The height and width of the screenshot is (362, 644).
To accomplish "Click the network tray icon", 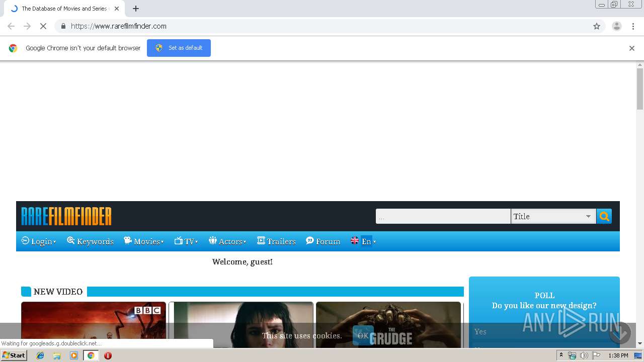I will pos(572,355).
